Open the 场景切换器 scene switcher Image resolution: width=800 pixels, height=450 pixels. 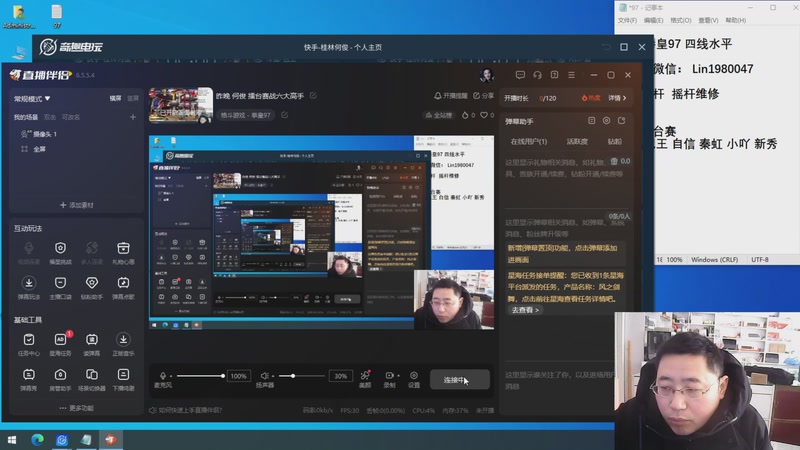(92, 380)
